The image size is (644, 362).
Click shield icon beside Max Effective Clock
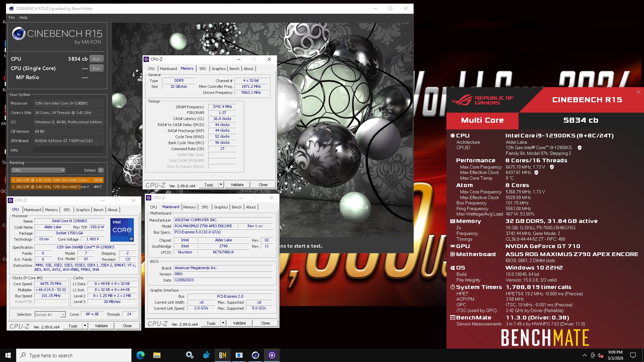[536, 173]
